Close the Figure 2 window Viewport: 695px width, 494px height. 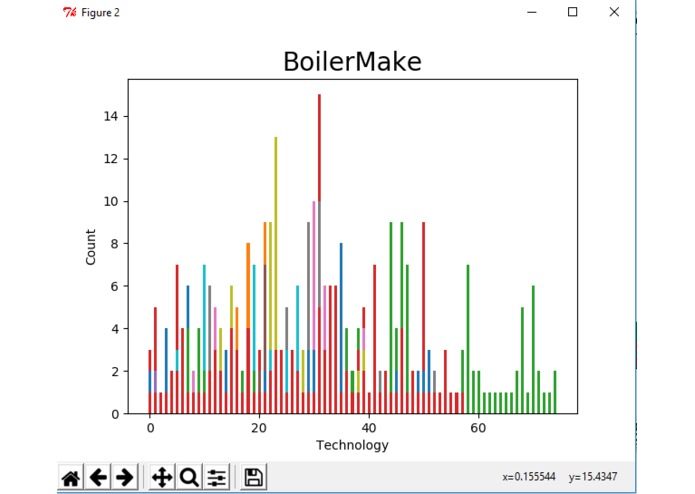click(614, 12)
